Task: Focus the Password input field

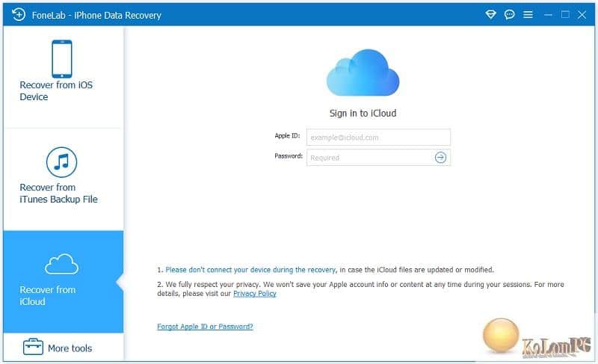Action: tap(378, 158)
